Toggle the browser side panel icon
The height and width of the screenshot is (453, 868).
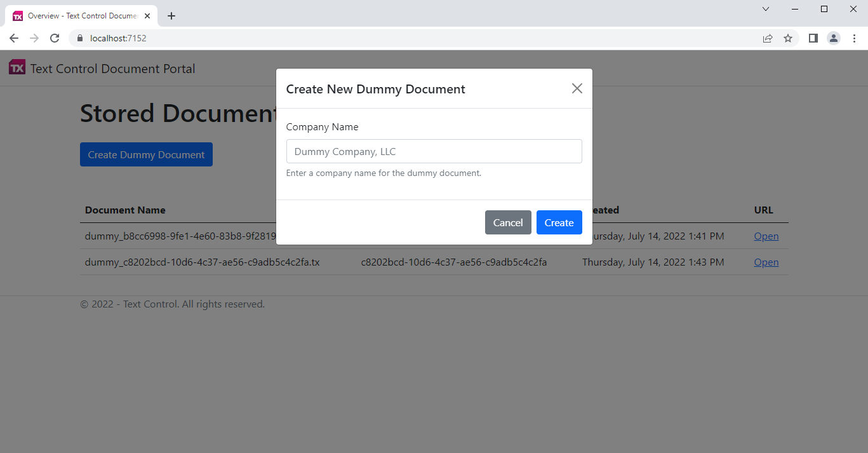click(x=813, y=38)
